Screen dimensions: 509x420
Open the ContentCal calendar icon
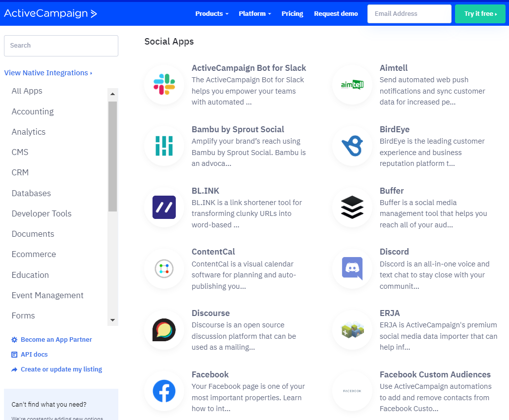click(x=164, y=268)
